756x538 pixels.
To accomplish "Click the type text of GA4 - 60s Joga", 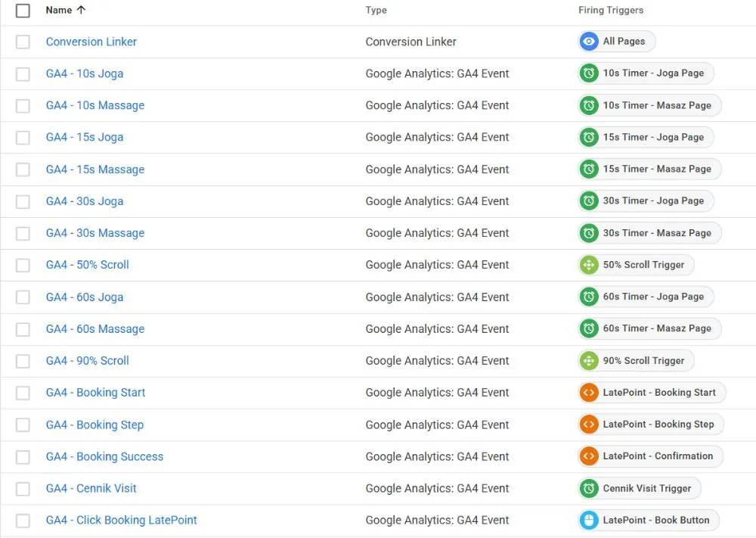I will point(437,297).
